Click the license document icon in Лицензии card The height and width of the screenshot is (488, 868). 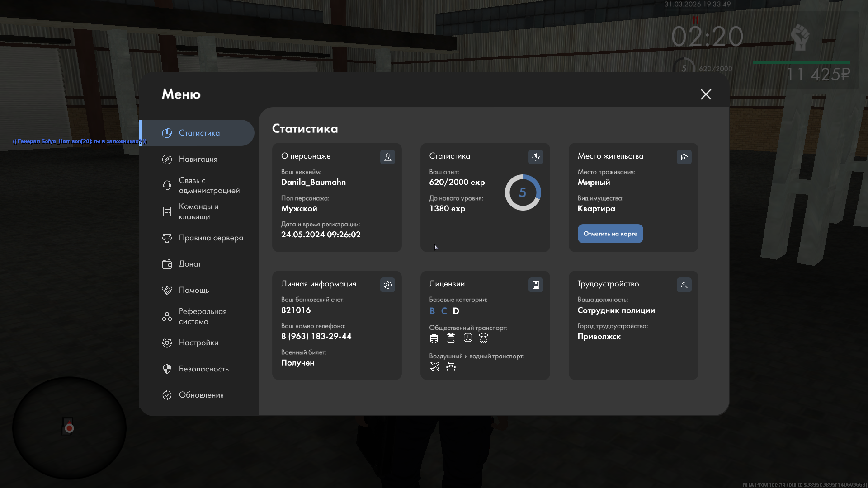pos(536,285)
